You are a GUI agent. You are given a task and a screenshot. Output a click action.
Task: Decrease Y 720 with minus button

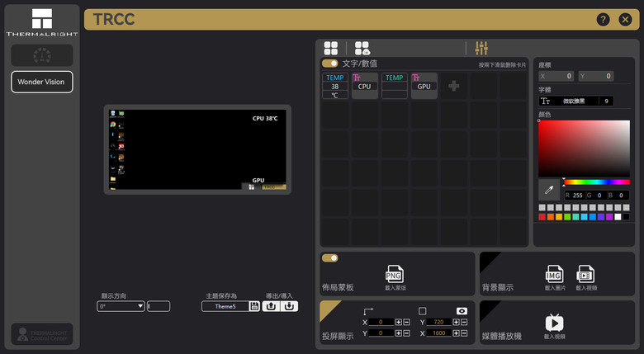coord(464,322)
